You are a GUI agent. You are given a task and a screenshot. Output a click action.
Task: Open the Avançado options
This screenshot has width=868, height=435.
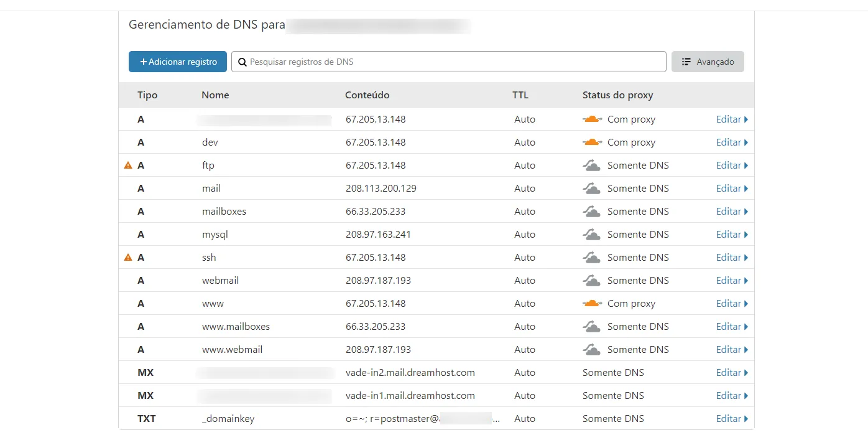coord(708,62)
